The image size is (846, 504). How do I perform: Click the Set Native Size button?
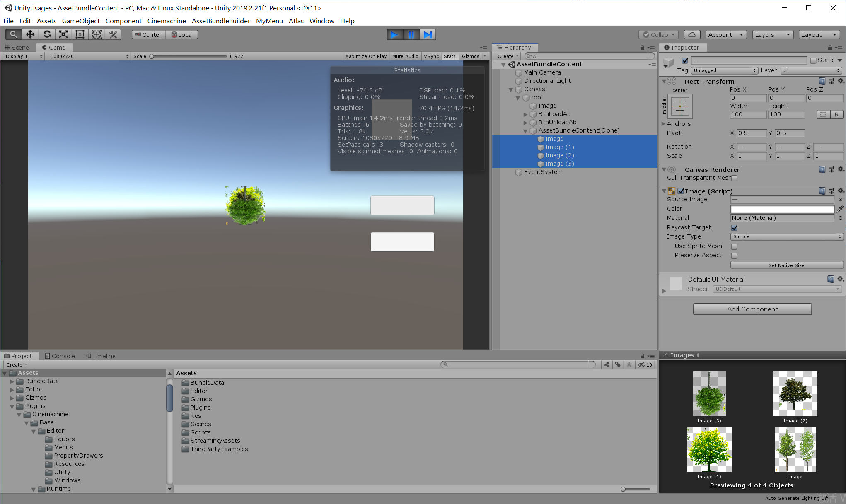[786, 265]
